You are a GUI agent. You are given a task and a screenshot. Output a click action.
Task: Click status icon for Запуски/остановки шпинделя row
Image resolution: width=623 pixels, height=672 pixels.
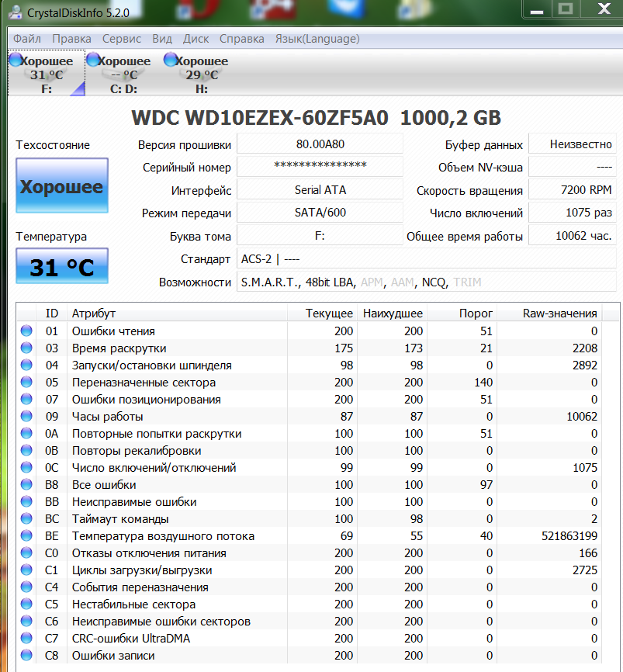tap(26, 365)
